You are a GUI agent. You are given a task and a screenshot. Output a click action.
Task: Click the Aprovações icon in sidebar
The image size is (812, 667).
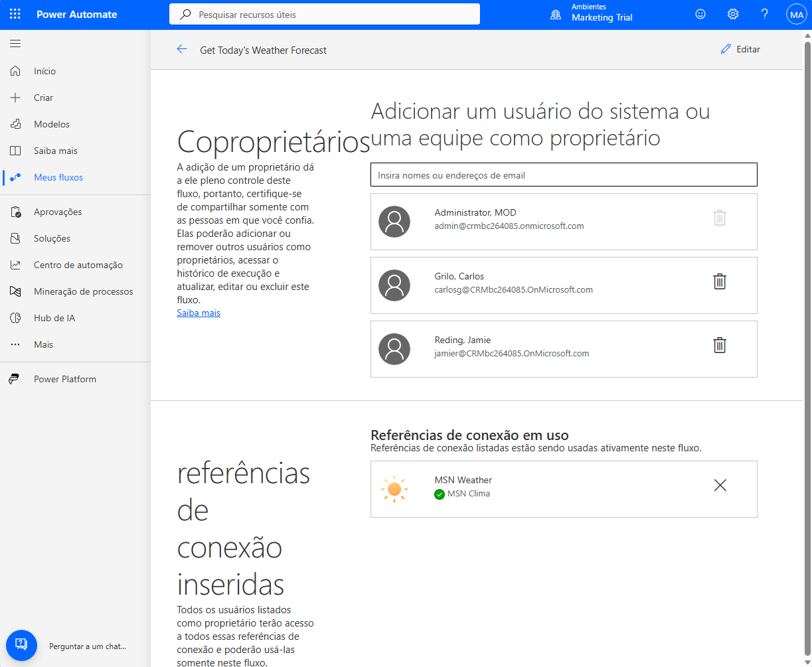click(x=16, y=212)
